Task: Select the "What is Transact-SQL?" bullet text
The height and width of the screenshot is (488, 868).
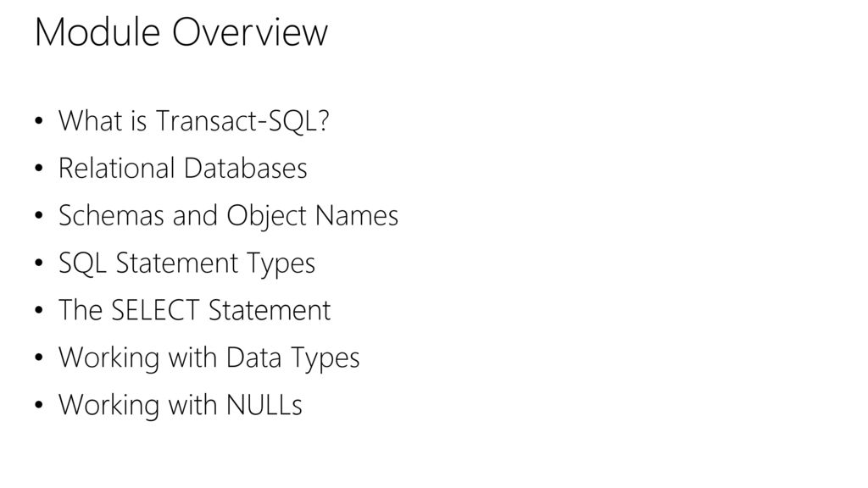Action: coord(194,120)
